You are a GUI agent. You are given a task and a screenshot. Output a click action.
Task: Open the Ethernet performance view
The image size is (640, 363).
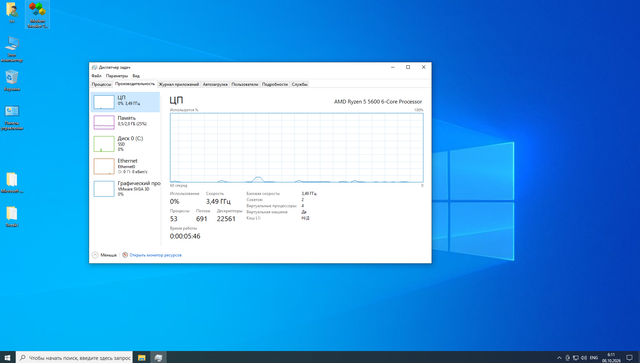(125, 166)
